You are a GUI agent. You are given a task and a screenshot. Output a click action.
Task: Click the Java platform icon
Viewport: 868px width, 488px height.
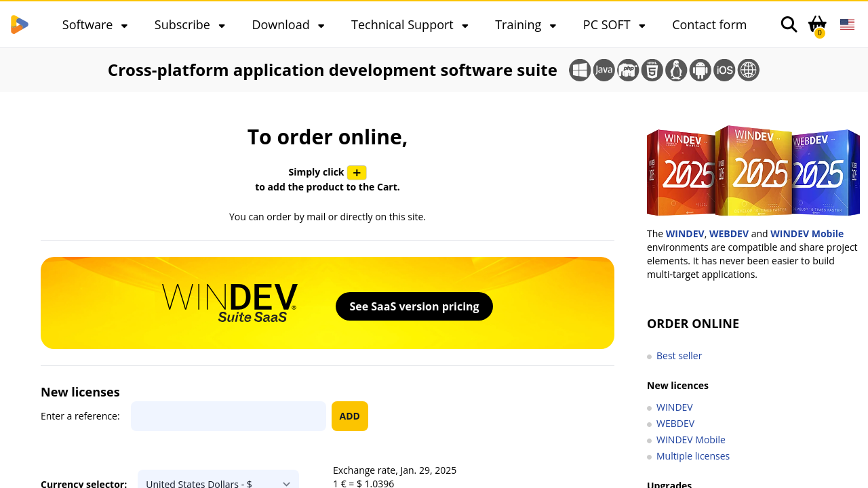604,70
